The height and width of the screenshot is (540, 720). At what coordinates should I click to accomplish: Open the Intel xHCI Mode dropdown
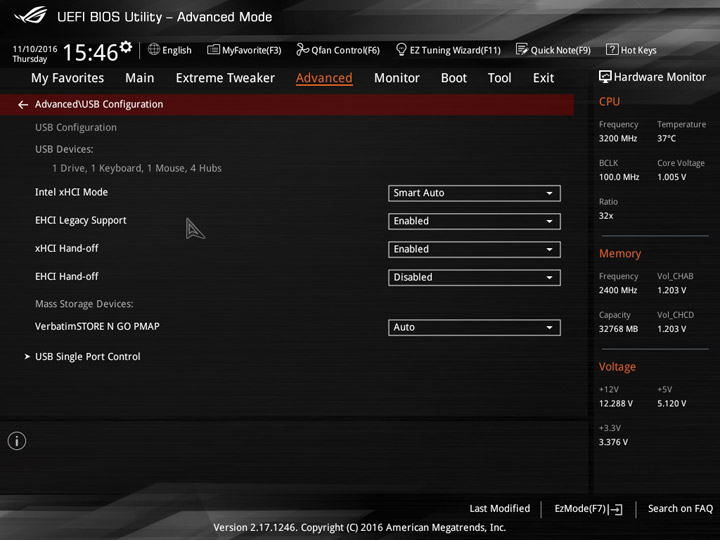coord(474,193)
